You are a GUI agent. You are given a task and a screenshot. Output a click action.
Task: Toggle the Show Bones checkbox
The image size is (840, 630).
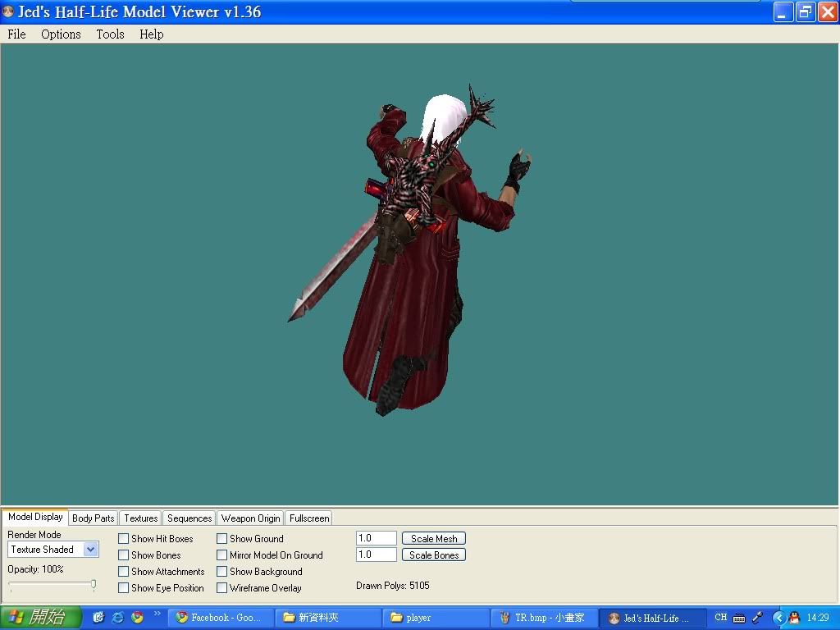[124, 555]
